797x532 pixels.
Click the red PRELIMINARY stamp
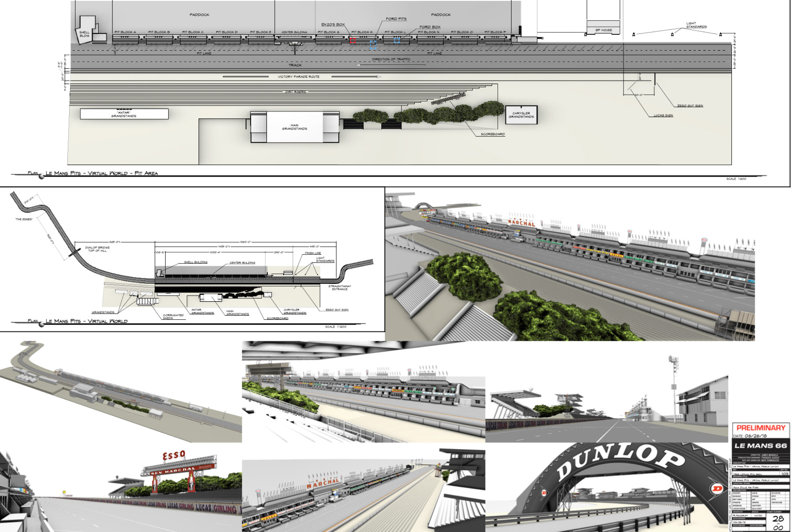761,428
